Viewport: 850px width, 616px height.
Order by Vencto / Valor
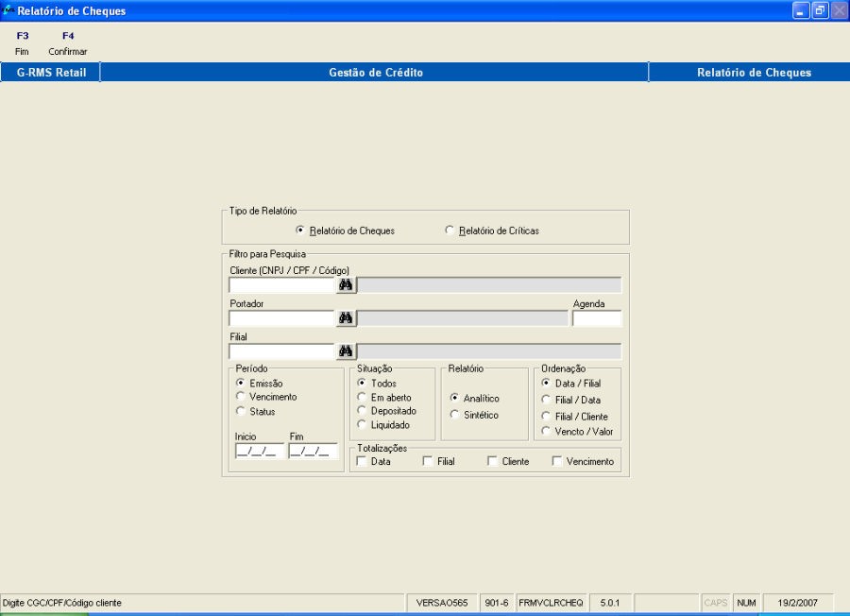[x=577, y=432]
